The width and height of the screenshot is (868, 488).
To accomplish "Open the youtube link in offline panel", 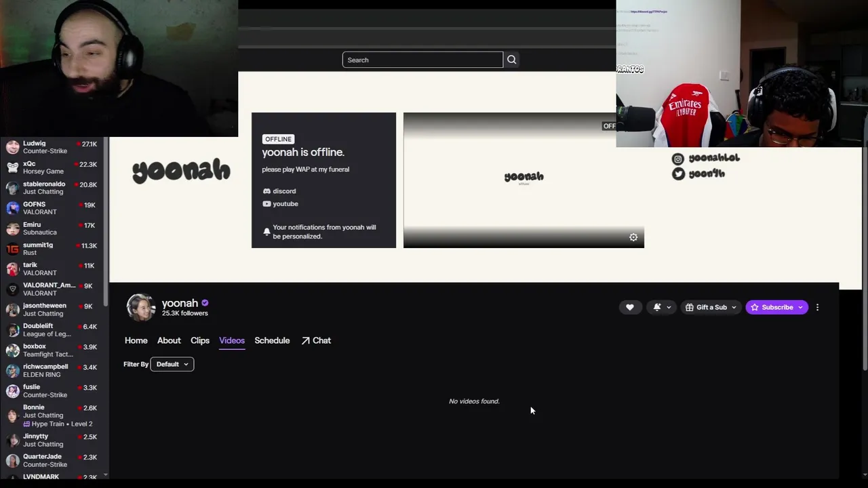I will (285, 203).
